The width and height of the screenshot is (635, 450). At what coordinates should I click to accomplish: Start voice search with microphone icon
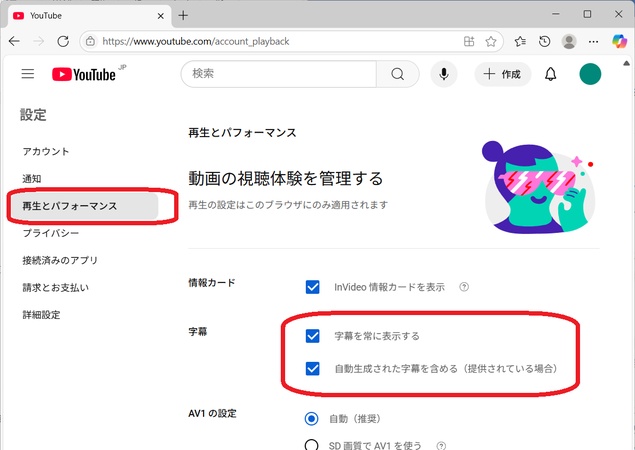pyautogui.click(x=444, y=74)
